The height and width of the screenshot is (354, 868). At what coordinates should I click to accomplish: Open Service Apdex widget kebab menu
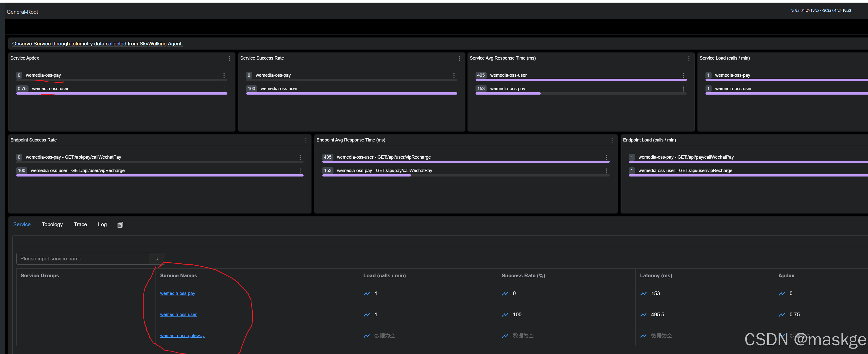[229, 58]
